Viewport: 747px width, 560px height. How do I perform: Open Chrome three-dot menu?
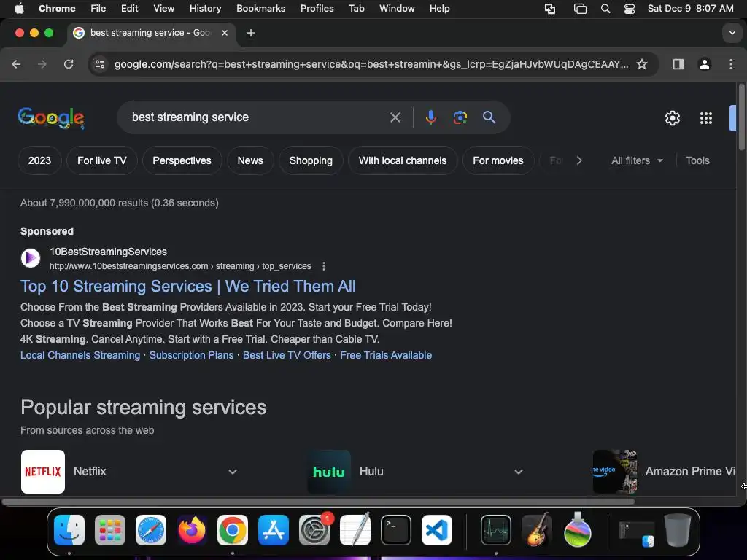[731, 64]
